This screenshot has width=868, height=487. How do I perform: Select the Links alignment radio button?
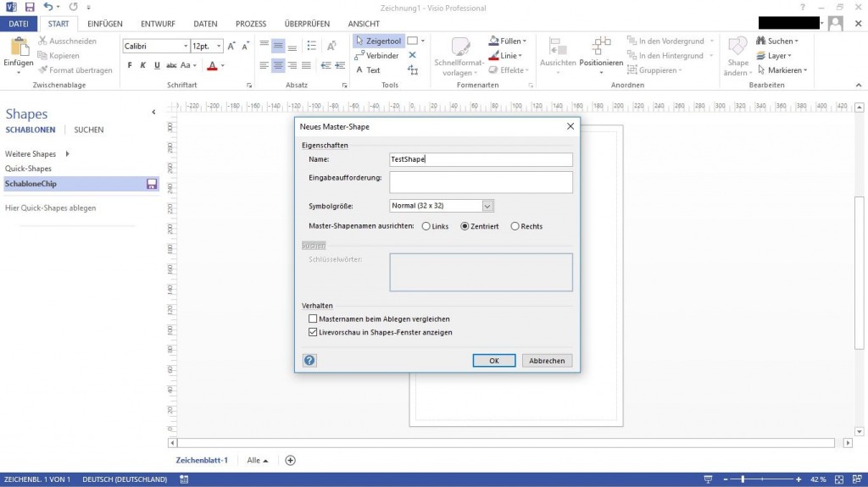tap(426, 226)
